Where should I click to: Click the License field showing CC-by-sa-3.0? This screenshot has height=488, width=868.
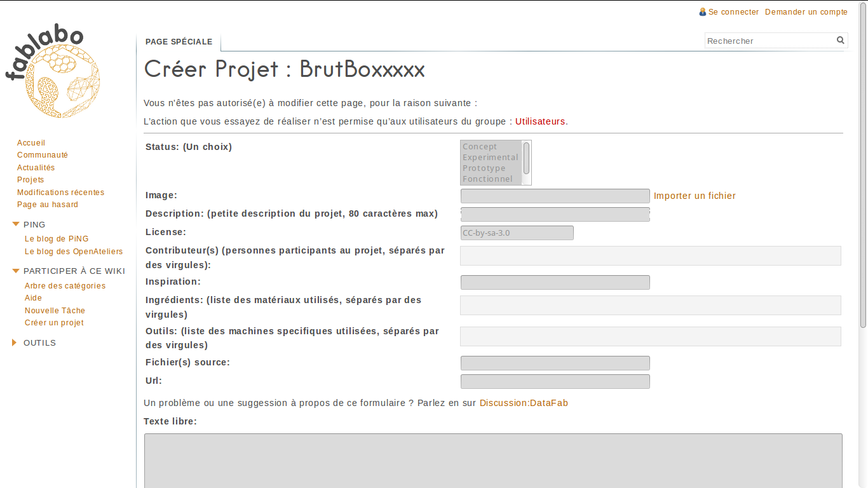(x=517, y=233)
